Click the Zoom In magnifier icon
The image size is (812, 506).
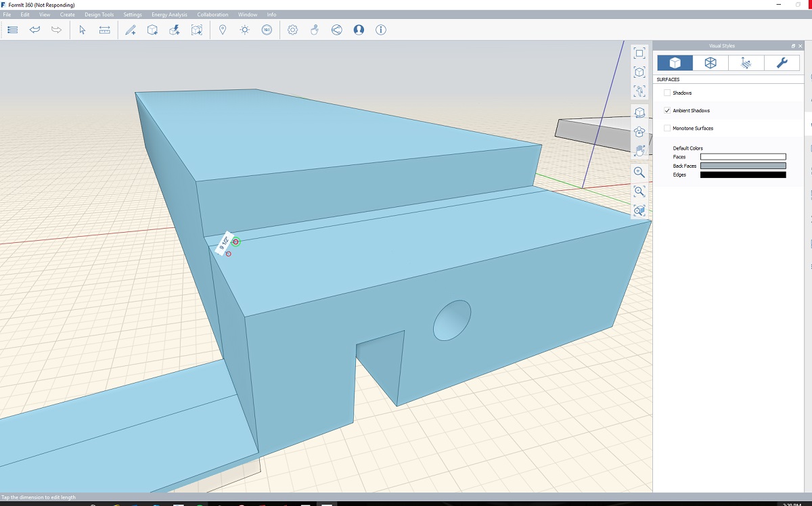point(639,172)
